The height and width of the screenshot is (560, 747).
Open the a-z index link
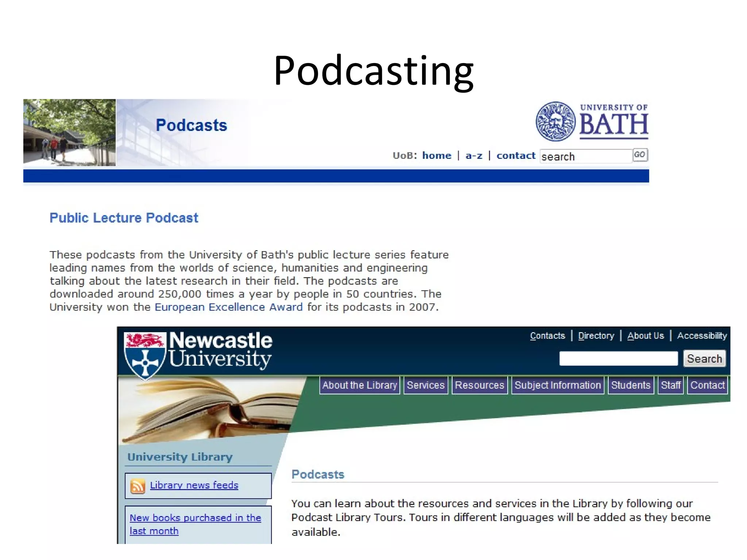[x=474, y=156]
